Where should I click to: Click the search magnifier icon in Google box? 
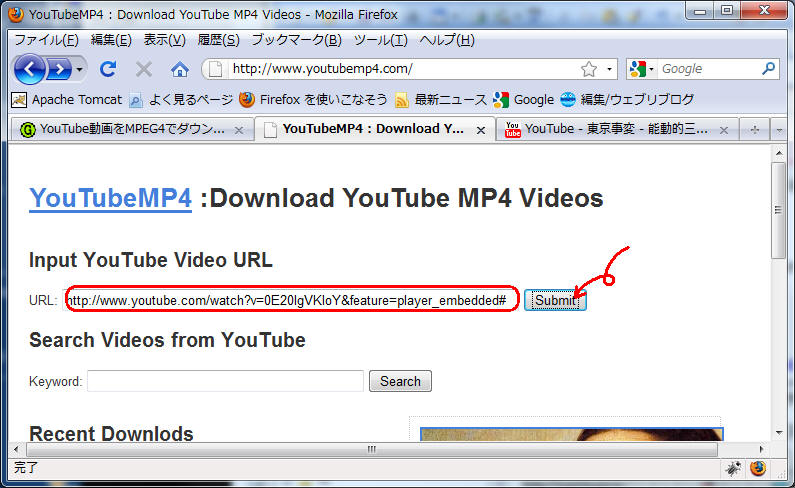[768, 69]
